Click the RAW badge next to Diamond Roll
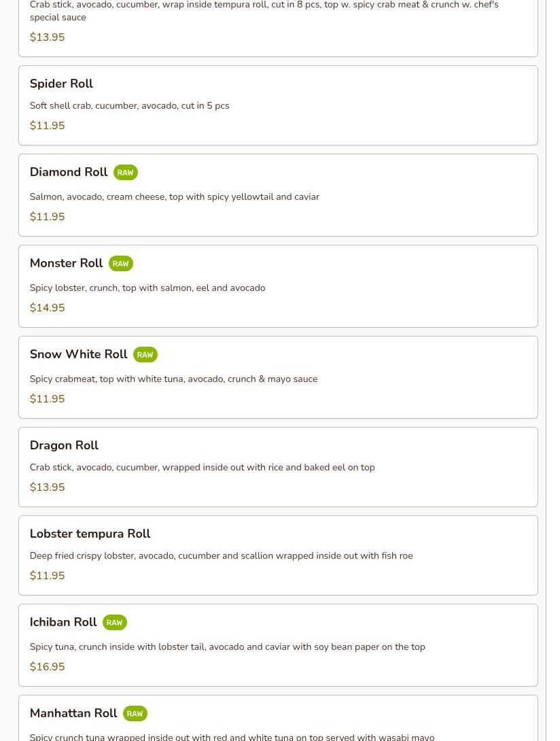 [125, 173]
